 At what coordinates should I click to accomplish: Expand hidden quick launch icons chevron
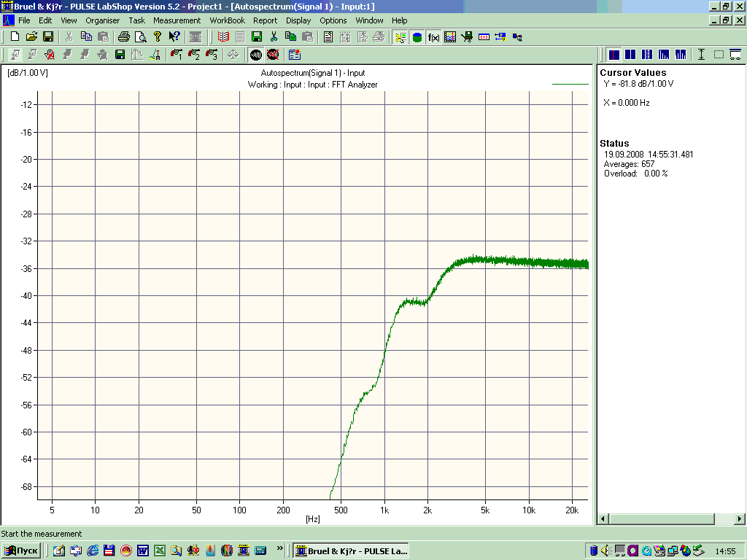click(x=280, y=548)
